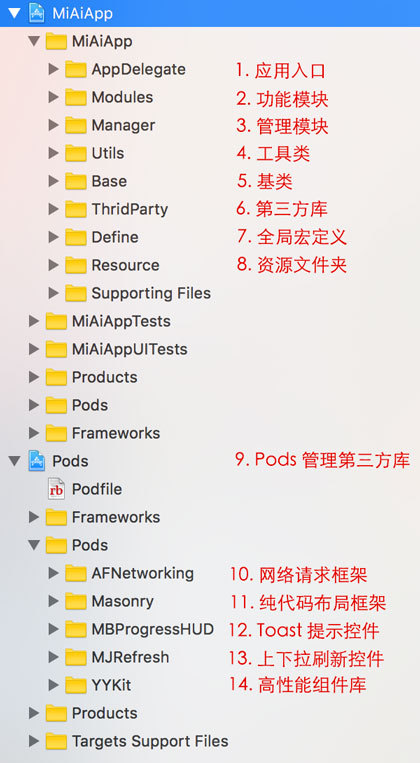Expand the Utils folder disclosure triangle
The image size is (420, 763).
(54, 153)
